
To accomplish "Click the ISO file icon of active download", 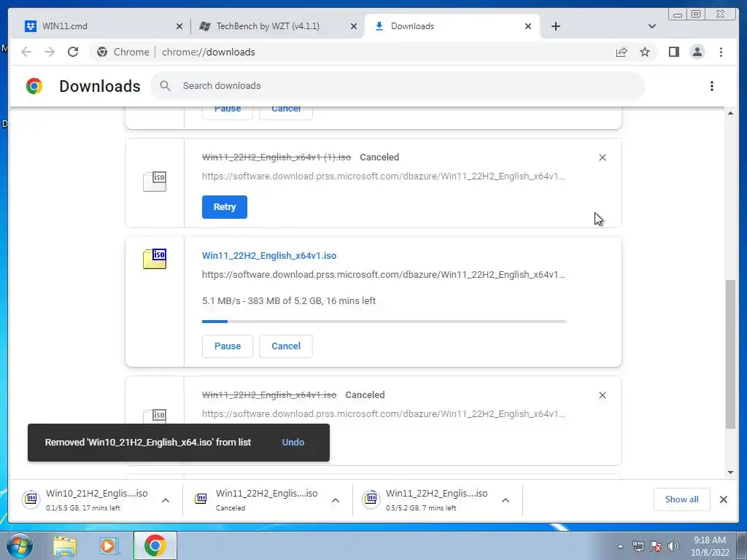I will coord(155,259).
